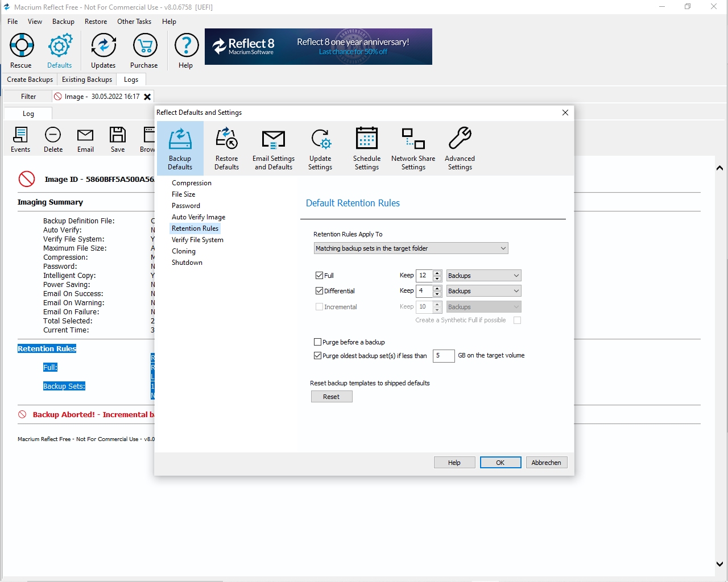Select the Log sub-tab
The height and width of the screenshot is (582, 728).
coord(28,114)
